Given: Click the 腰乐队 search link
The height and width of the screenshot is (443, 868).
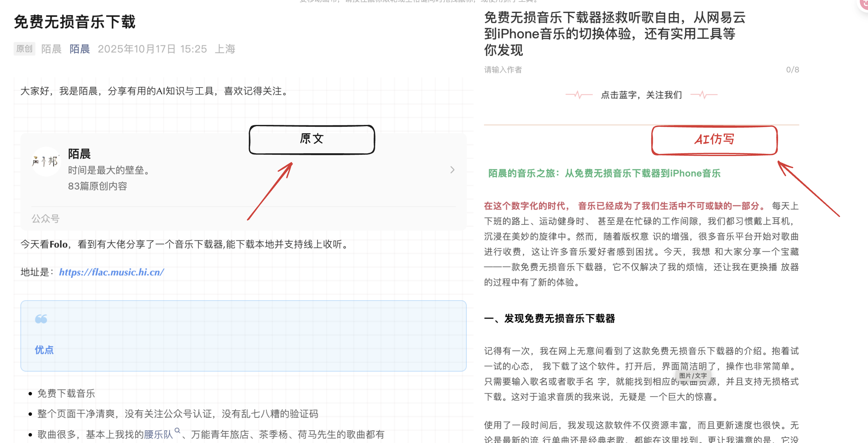Looking at the screenshot, I should [159, 434].
